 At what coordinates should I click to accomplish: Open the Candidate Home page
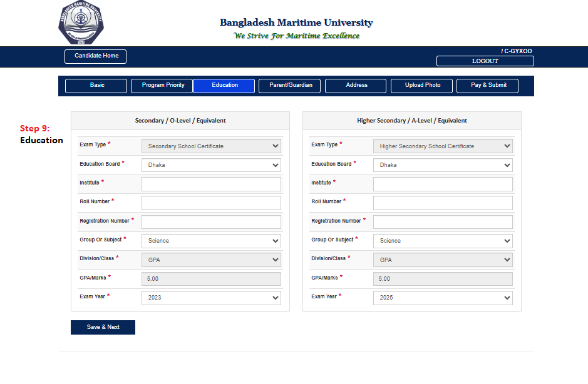[x=96, y=56]
